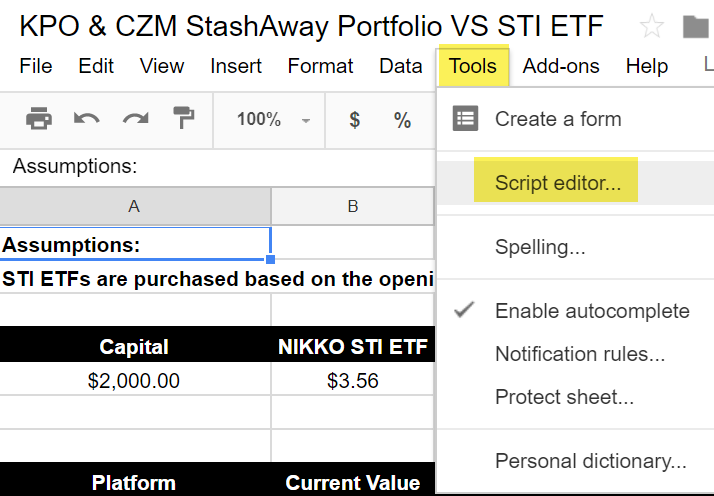714x496 pixels.
Task: Format as currency using the $ button
Action: point(354,120)
